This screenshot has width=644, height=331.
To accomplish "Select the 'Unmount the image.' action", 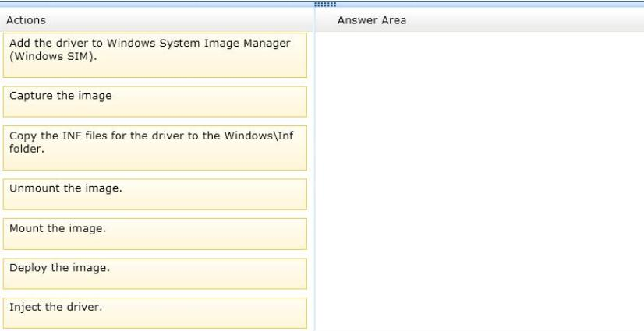I will (155, 194).
